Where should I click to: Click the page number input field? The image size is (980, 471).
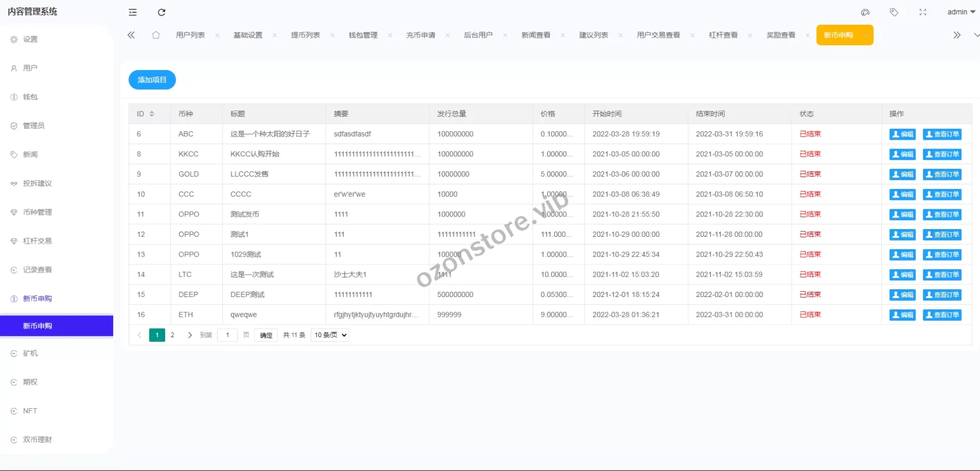227,335
